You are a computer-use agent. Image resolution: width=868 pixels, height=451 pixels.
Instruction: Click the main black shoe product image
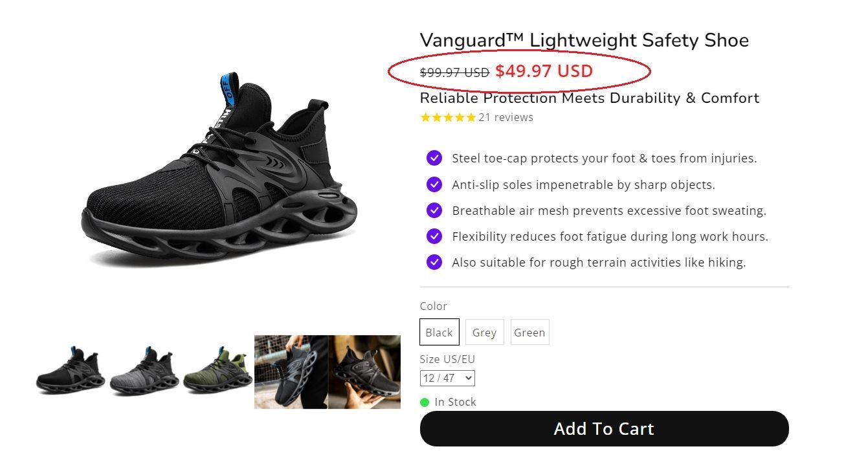220,171
